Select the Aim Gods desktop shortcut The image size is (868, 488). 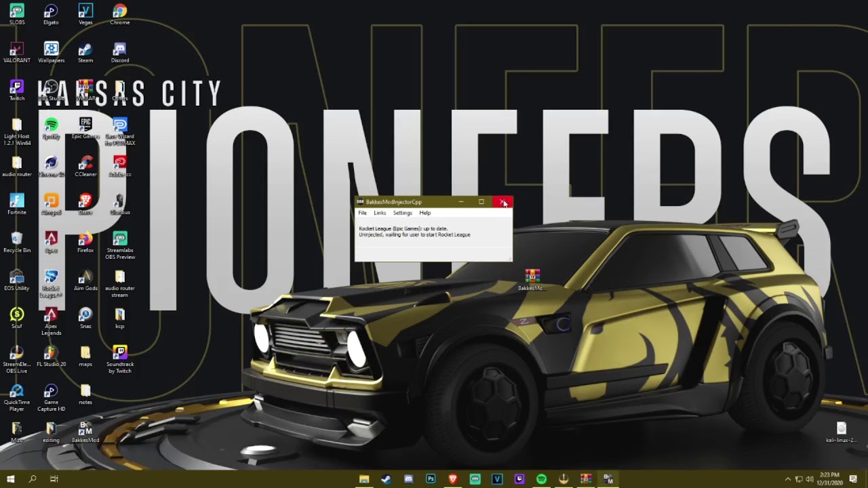pos(85,280)
